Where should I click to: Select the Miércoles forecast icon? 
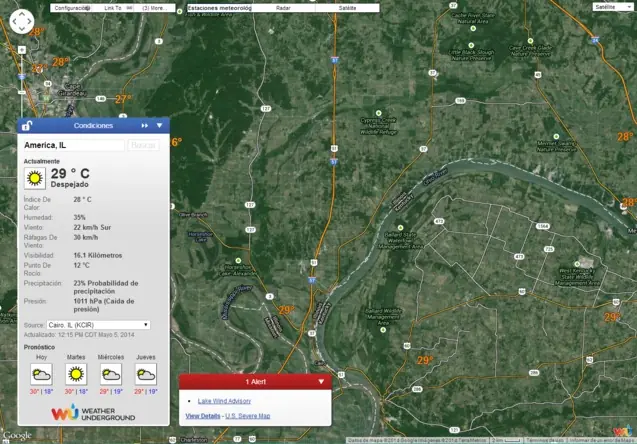click(111, 374)
